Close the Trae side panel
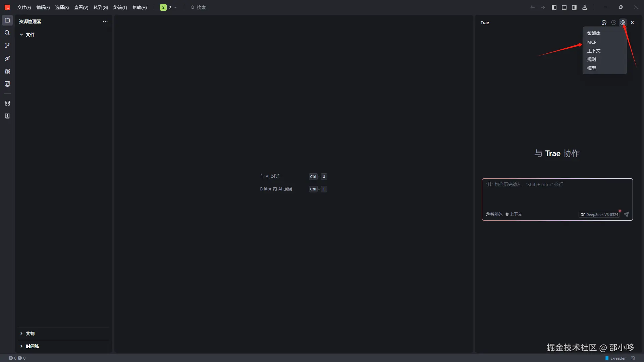644x362 pixels. coord(632,22)
